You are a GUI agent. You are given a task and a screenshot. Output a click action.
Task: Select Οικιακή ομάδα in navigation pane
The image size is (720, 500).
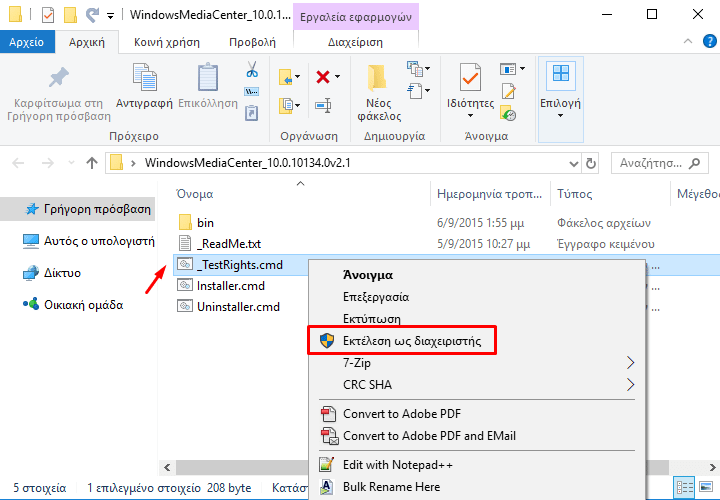pos(73,304)
